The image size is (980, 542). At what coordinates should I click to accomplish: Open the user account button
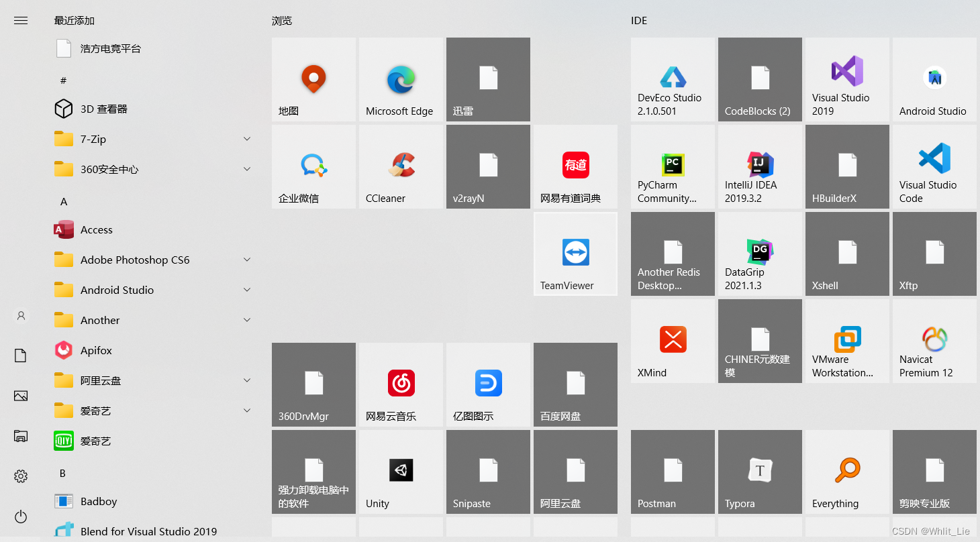click(21, 315)
